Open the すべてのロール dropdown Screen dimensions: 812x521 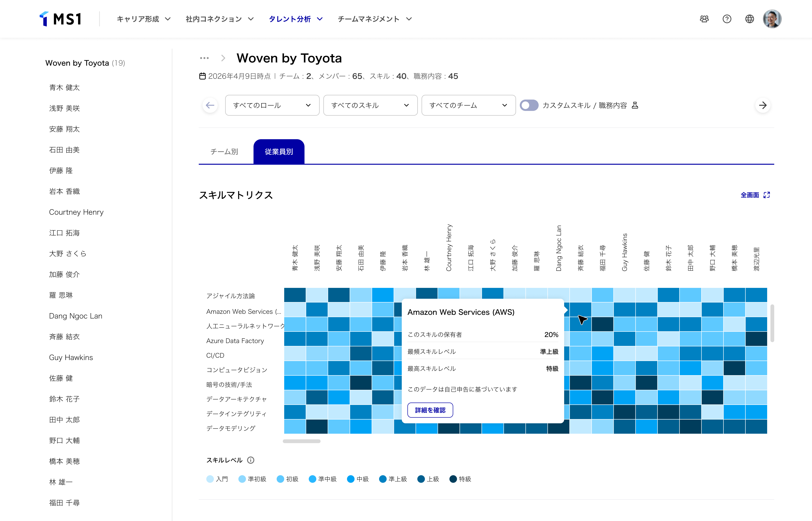point(272,105)
